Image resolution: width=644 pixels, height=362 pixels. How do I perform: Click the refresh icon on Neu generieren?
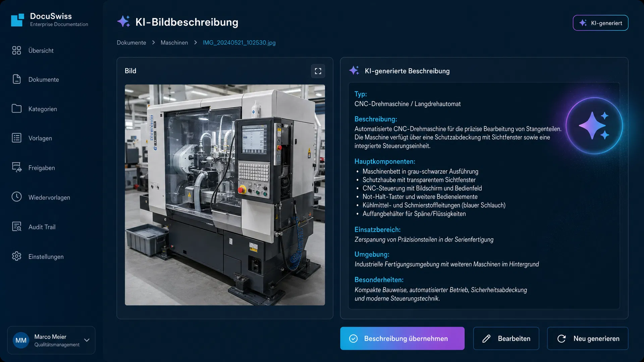pos(561,339)
